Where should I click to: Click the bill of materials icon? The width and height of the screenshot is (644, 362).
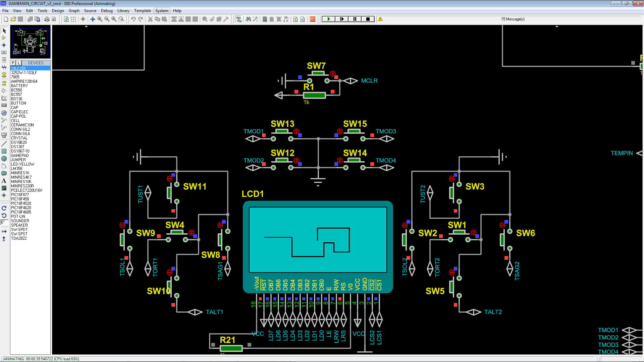296,19
